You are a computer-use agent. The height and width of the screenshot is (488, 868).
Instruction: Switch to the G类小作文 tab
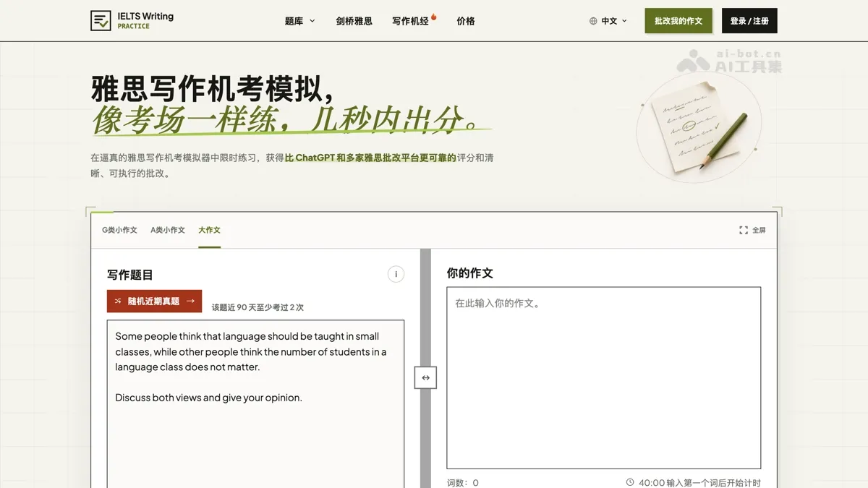point(119,230)
